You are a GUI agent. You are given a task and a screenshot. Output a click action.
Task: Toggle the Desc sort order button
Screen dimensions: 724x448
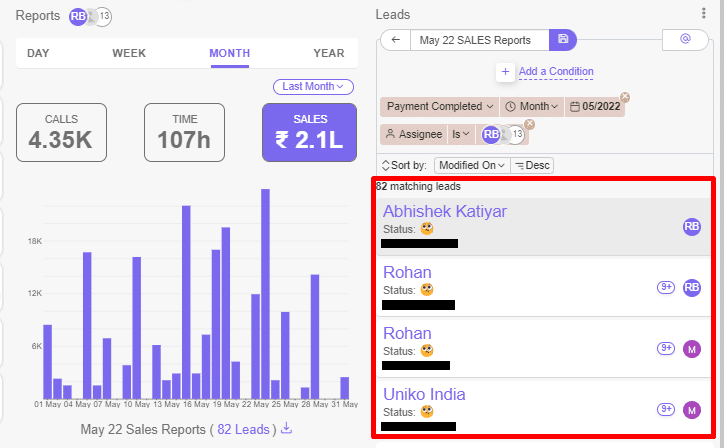pos(532,165)
